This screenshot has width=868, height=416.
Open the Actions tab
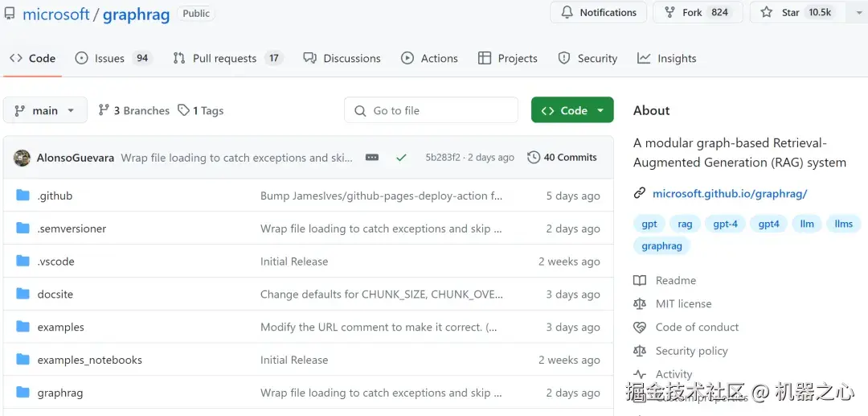[429, 58]
